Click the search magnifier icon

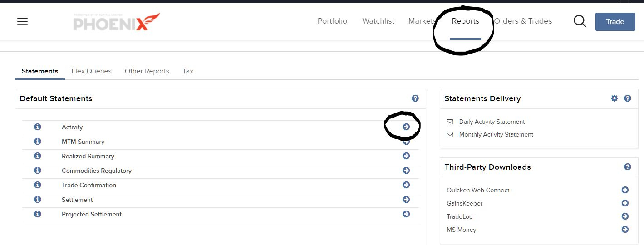(580, 21)
